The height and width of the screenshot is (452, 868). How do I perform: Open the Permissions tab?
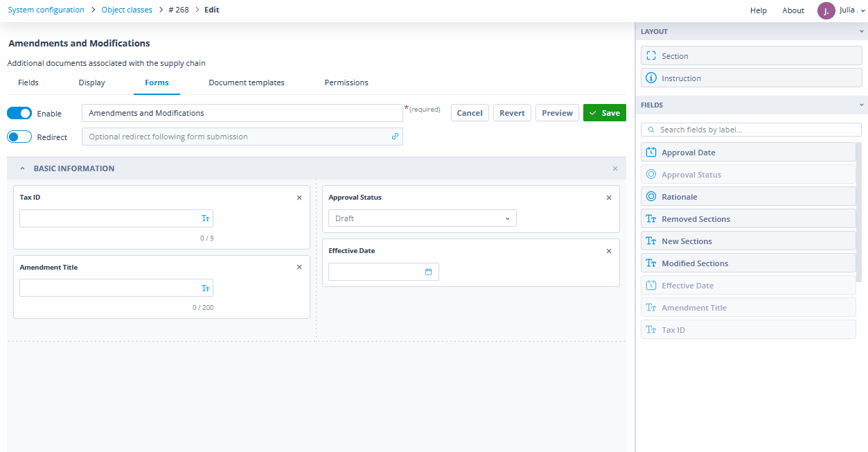pyautogui.click(x=346, y=82)
